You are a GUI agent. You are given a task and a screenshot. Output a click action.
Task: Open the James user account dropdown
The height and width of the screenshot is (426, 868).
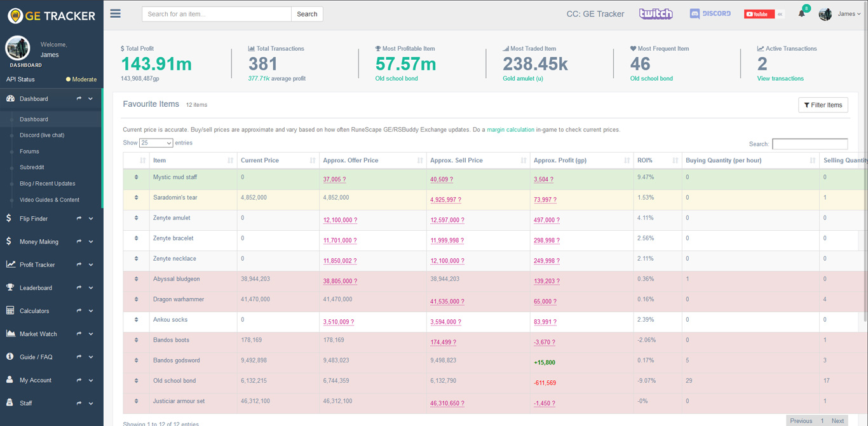point(848,14)
